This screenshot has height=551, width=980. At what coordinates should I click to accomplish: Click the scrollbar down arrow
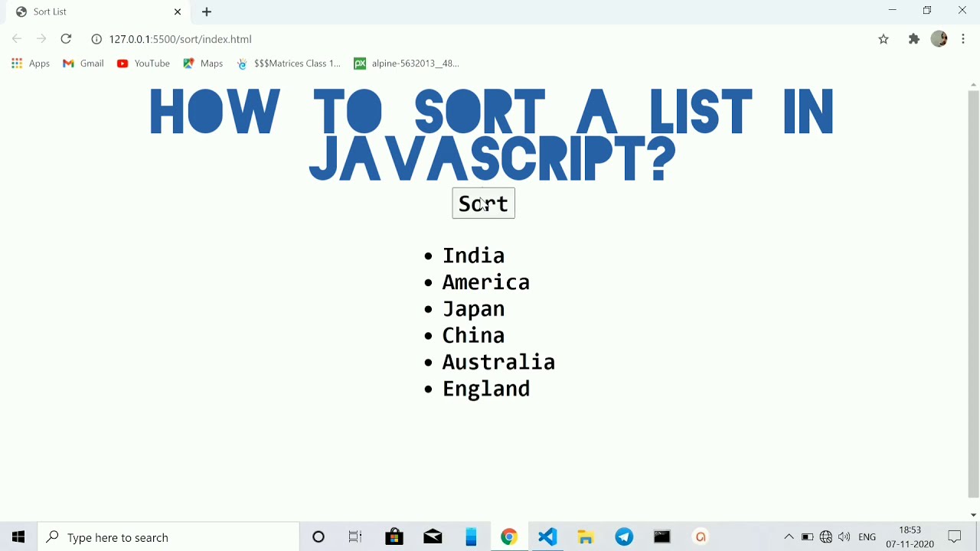point(973,515)
